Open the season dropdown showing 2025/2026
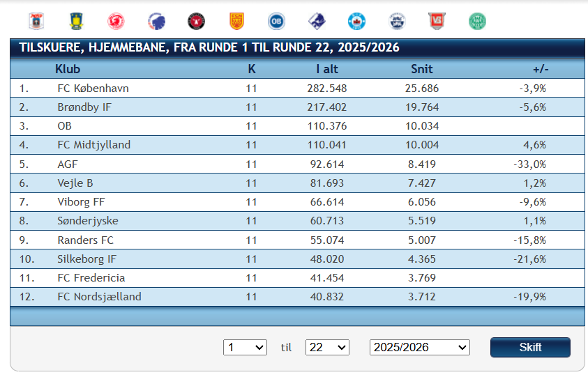 tap(420, 348)
